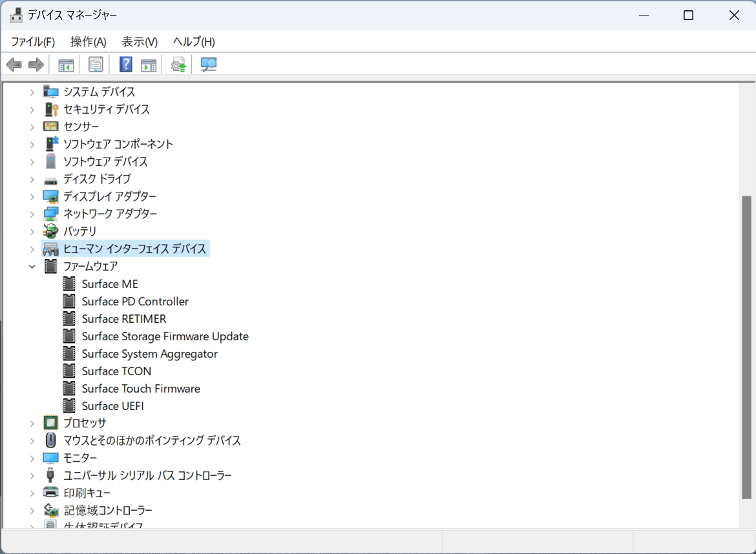The height and width of the screenshot is (554, 756).
Task: Click the システム デバイス category icon
Action: pos(50,92)
